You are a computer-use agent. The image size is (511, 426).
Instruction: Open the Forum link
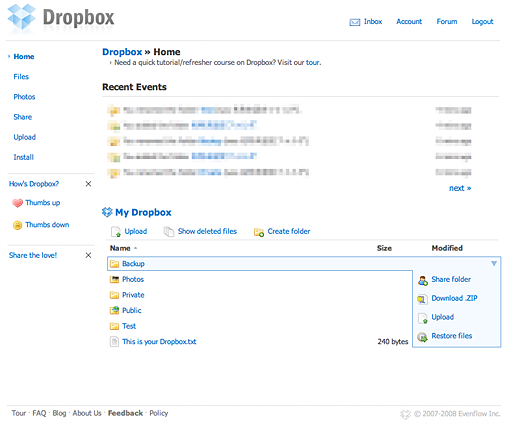(447, 22)
